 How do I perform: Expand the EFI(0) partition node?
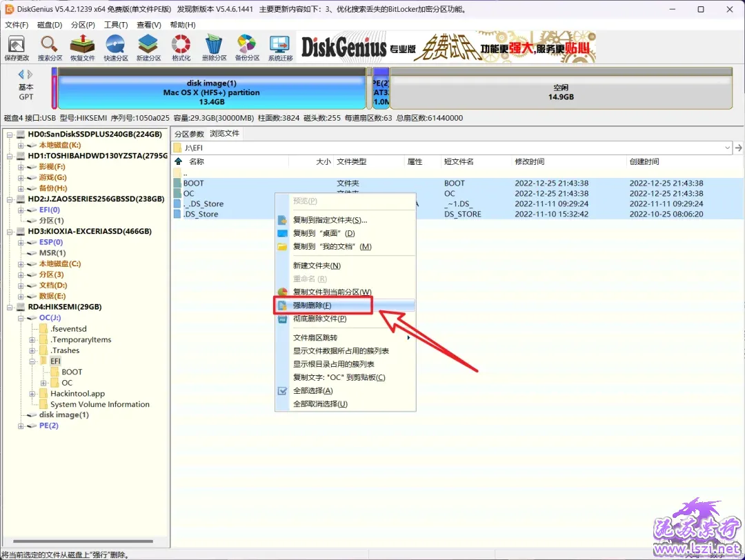pyautogui.click(x=21, y=210)
